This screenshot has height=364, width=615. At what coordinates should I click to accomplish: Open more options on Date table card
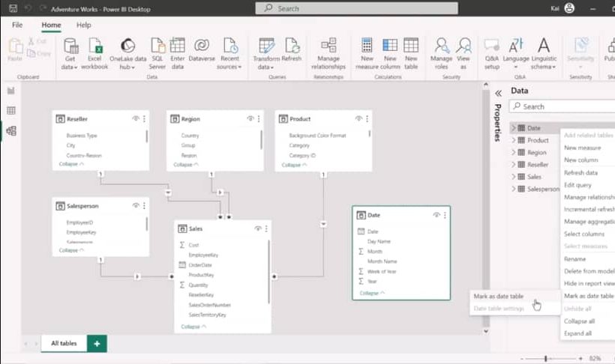[x=445, y=215]
